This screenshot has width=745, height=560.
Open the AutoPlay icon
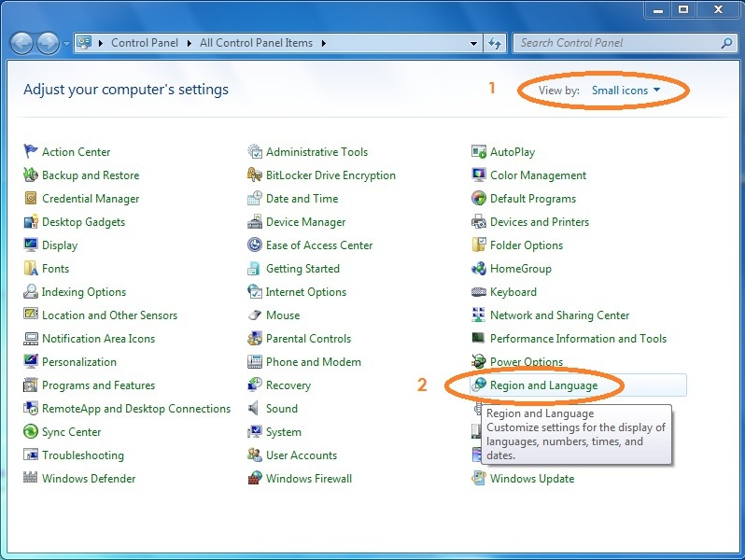click(x=479, y=151)
